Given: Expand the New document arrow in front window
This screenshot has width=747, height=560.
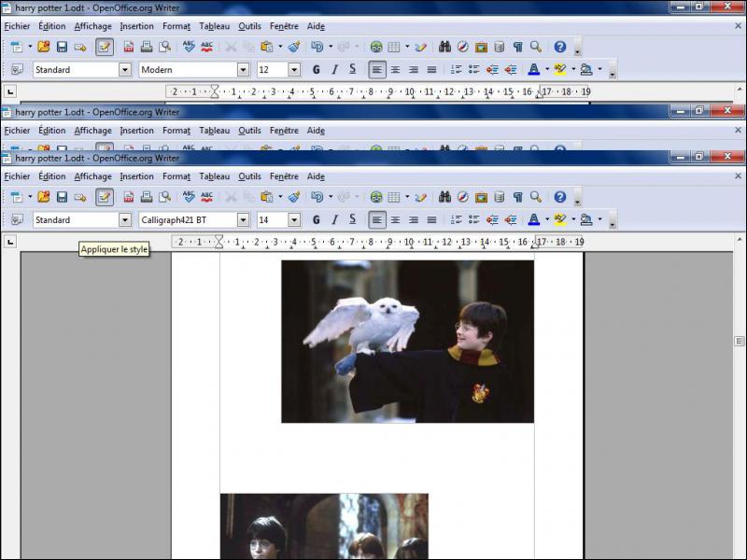Looking at the screenshot, I should pos(30,197).
